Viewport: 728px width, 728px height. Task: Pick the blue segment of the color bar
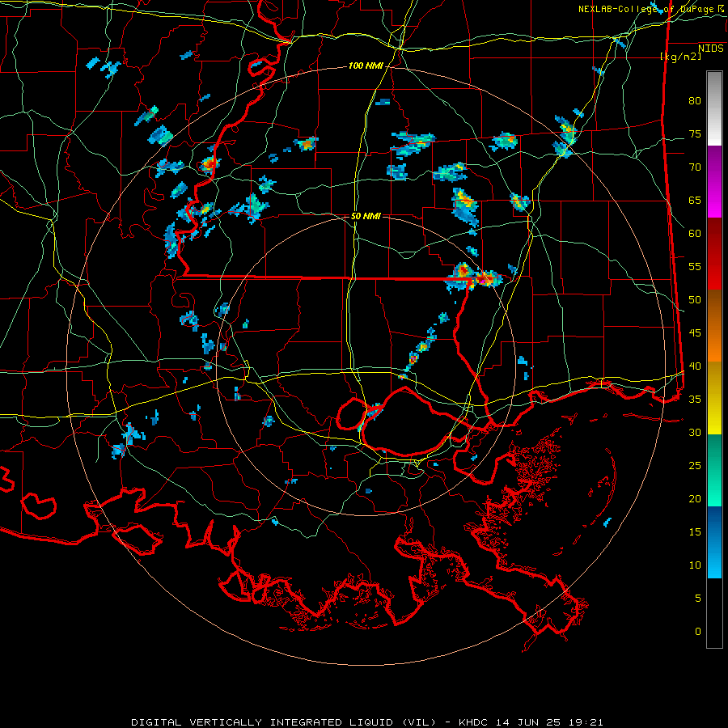click(714, 542)
